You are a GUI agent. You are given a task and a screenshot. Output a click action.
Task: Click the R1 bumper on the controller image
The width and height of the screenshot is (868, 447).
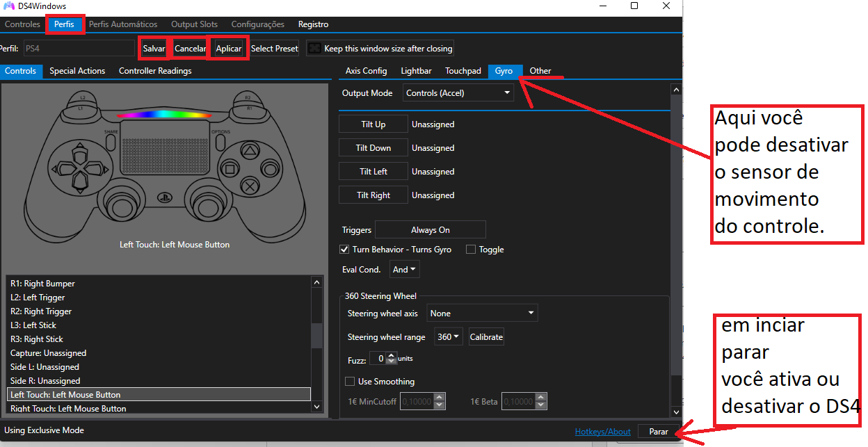[248, 109]
